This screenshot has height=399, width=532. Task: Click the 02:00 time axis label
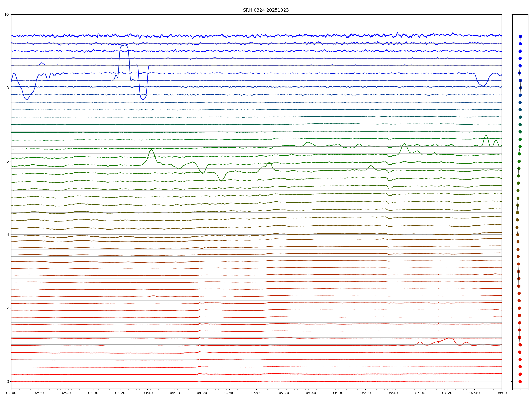click(11, 393)
